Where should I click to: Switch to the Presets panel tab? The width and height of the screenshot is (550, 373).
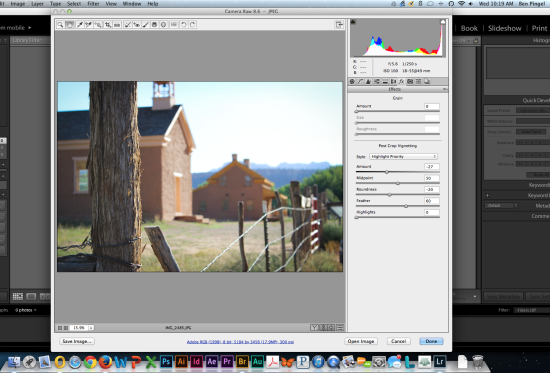point(418,81)
